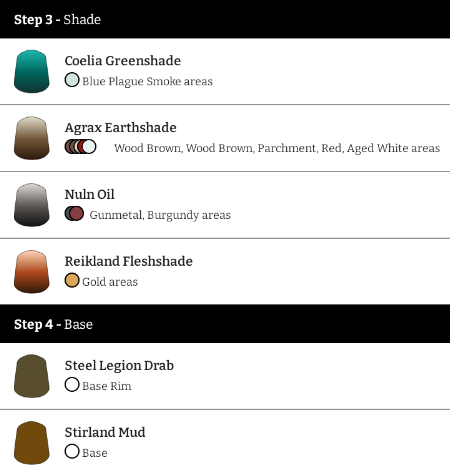Image resolution: width=450 pixels, height=474 pixels.
Task: Open the Agrax Earthshade paint title
Action: (120, 128)
